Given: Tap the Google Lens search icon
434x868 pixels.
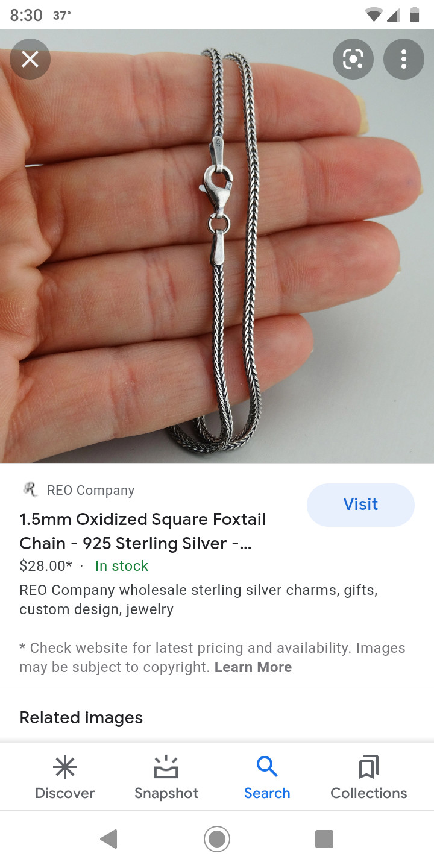Looking at the screenshot, I should coord(353,59).
